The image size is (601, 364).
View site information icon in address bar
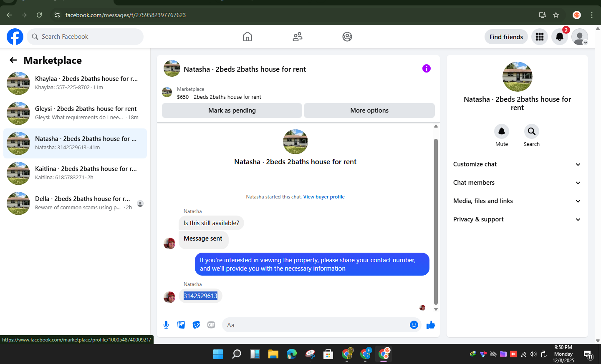(x=57, y=15)
